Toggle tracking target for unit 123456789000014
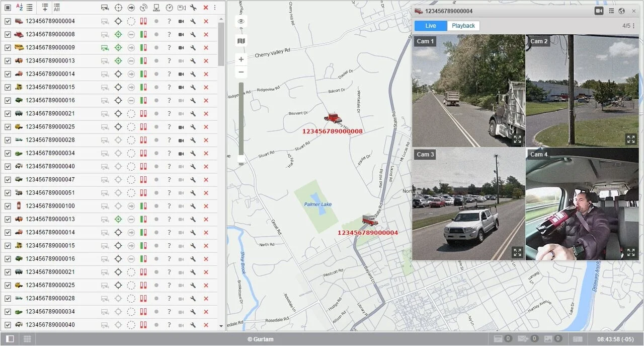 pyautogui.click(x=118, y=74)
